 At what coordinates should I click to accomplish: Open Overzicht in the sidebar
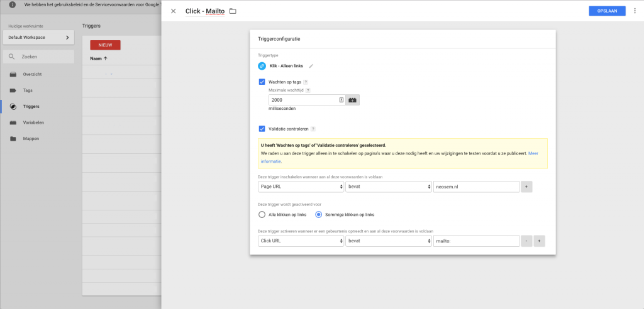(x=33, y=74)
